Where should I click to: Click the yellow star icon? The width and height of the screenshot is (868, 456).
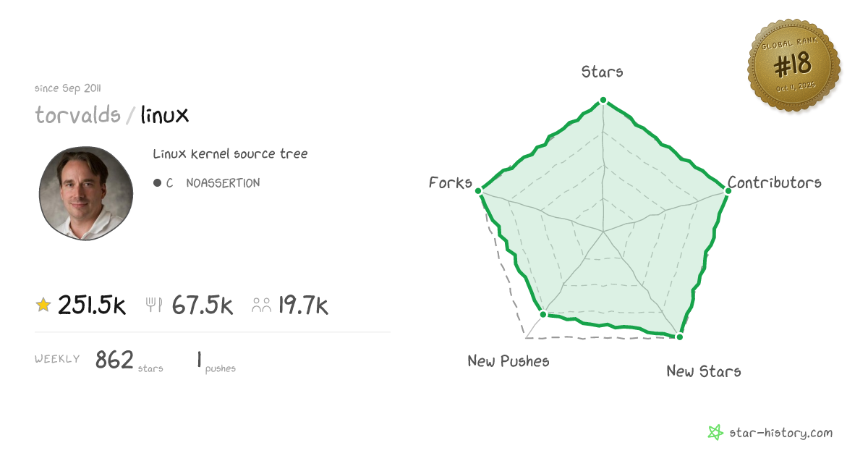pyautogui.click(x=43, y=305)
